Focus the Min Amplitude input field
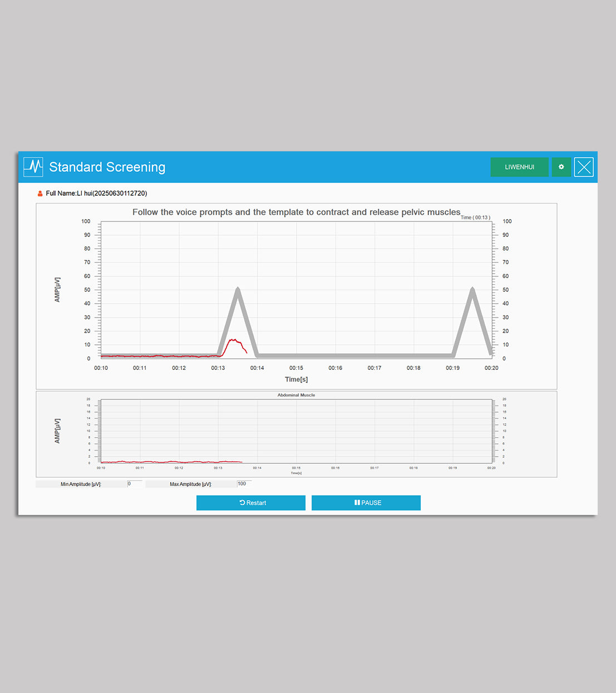The height and width of the screenshot is (693, 616). (135, 484)
